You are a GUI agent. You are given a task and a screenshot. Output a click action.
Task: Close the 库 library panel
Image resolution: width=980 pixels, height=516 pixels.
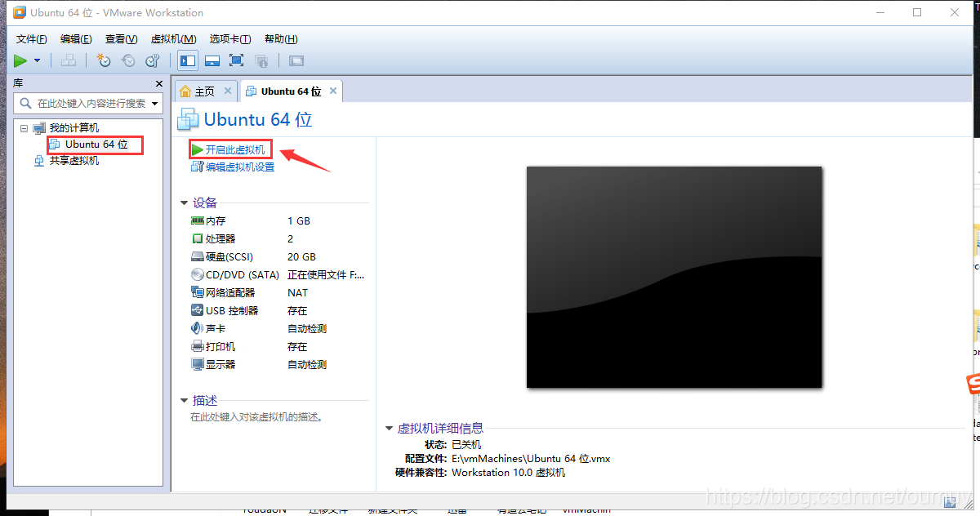[x=159, y=83]
